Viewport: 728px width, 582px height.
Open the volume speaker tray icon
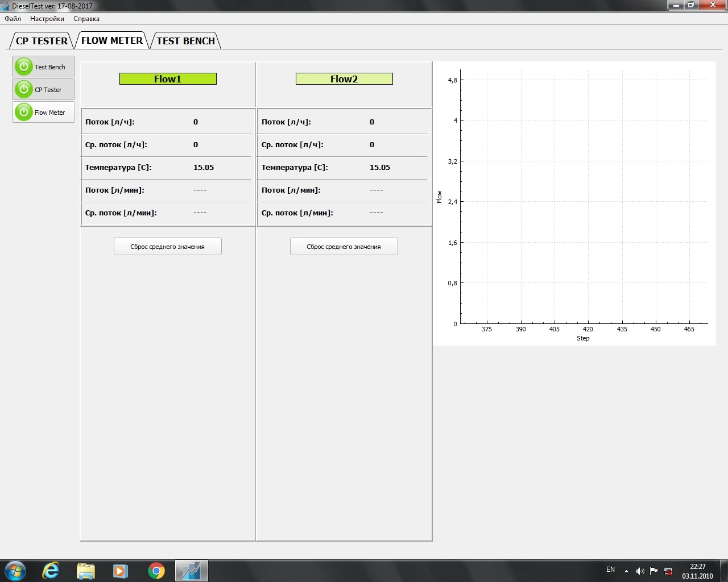[640, 571]
